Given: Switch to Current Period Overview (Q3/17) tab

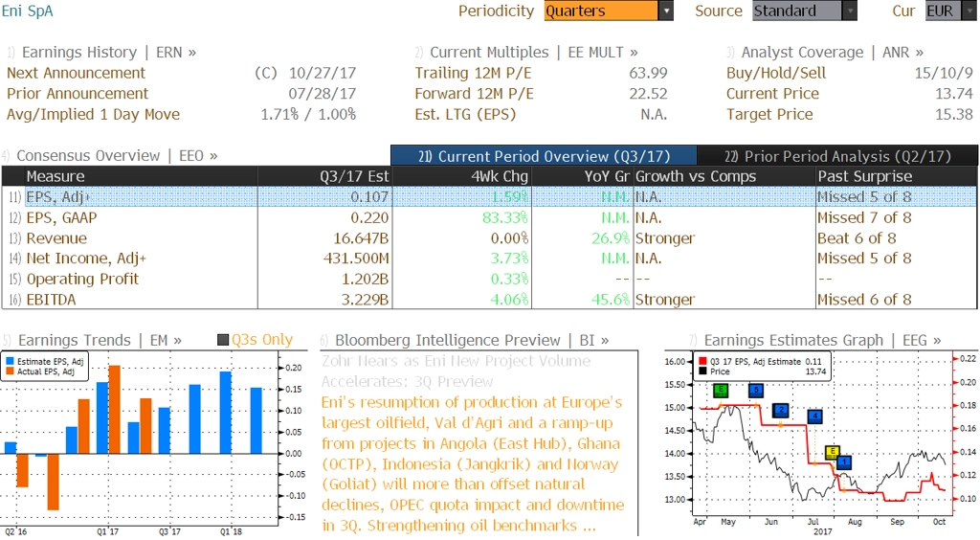Looking at the screenshot, I should tap(544, 156).
